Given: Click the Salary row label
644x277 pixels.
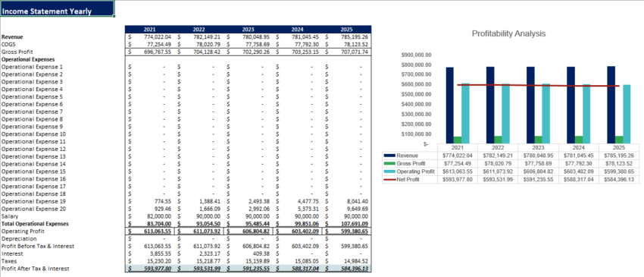Looking at the screenshot, I should [9, 216].
